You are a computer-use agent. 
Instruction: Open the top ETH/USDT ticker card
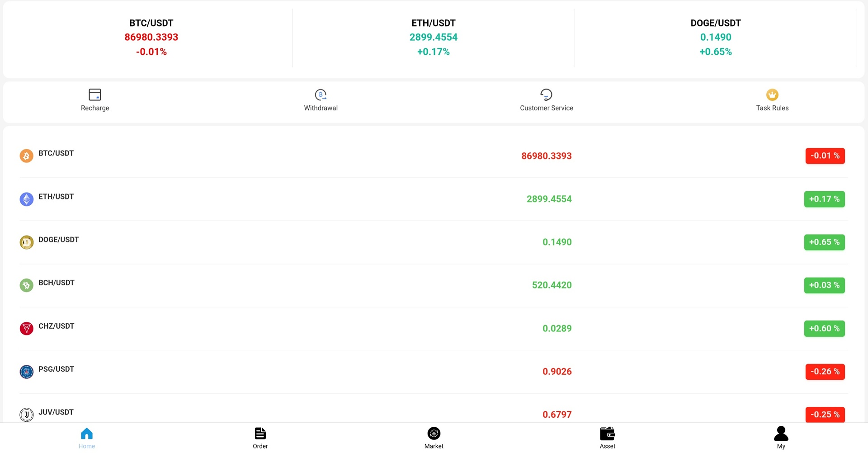[x=434, y=38]
